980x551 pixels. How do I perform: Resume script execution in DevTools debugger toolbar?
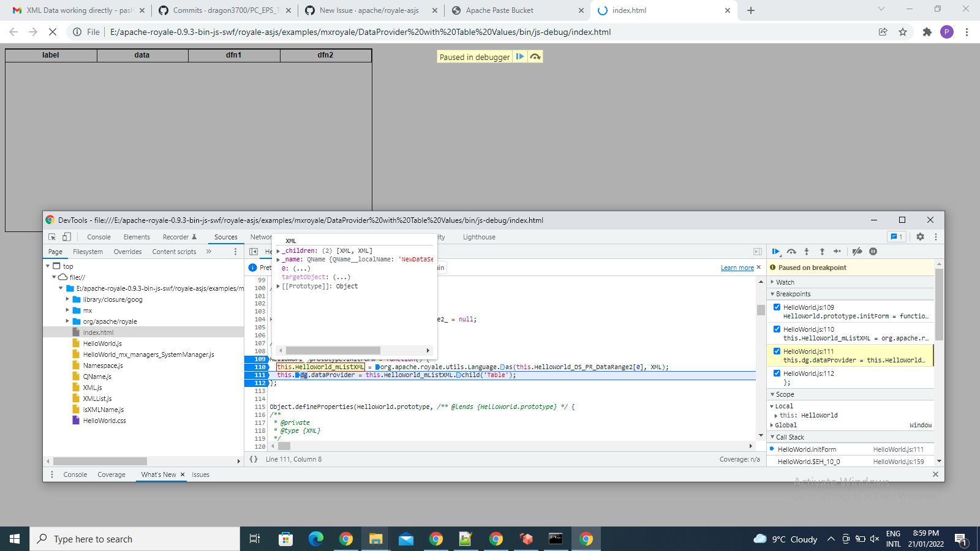coord(776,252)
